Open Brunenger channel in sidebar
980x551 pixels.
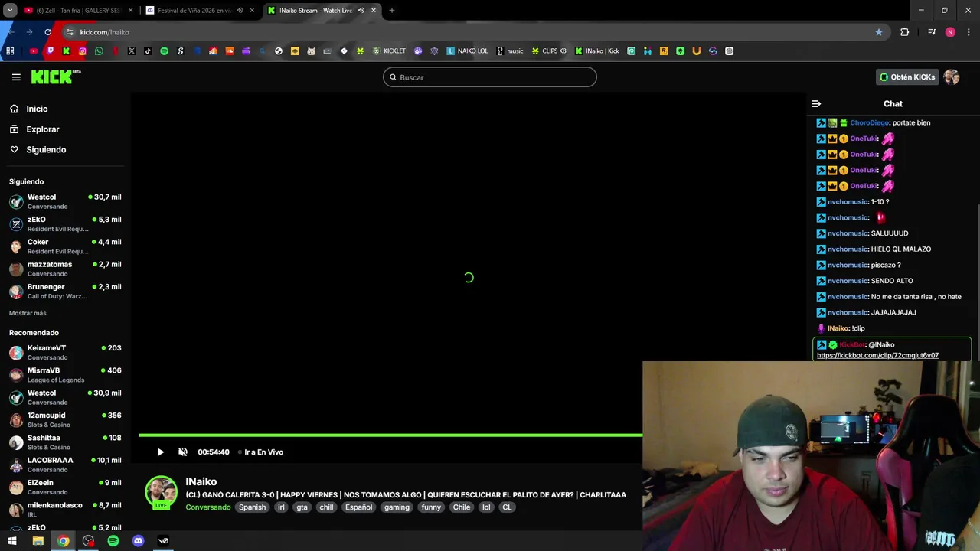click(x=65, y=291)
